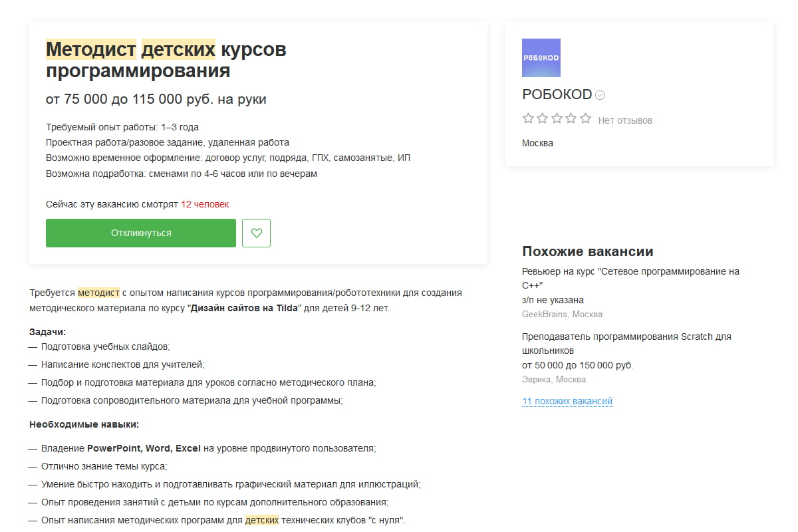Click the bold Дизайн сайтов на Tilda course text
Image resolution: width=798 pixels, height=532 pixels.
[x=243, y=308]
